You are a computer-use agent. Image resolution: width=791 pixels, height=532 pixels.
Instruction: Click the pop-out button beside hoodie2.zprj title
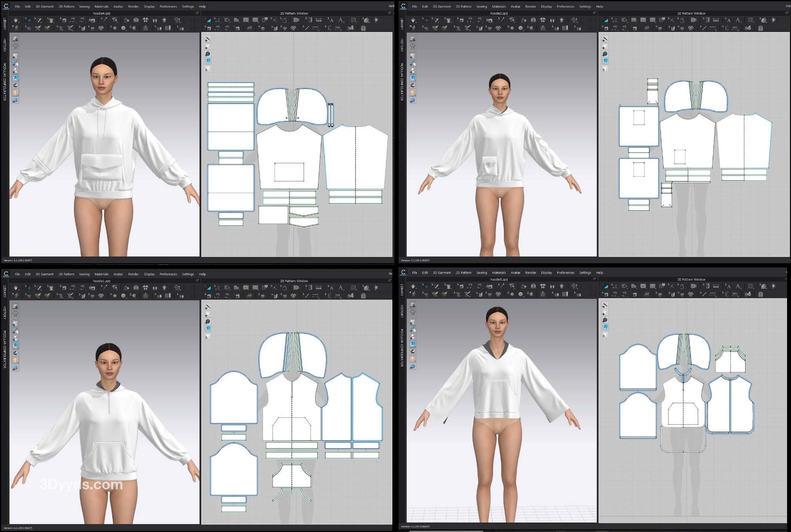click(x=594, y=13)
